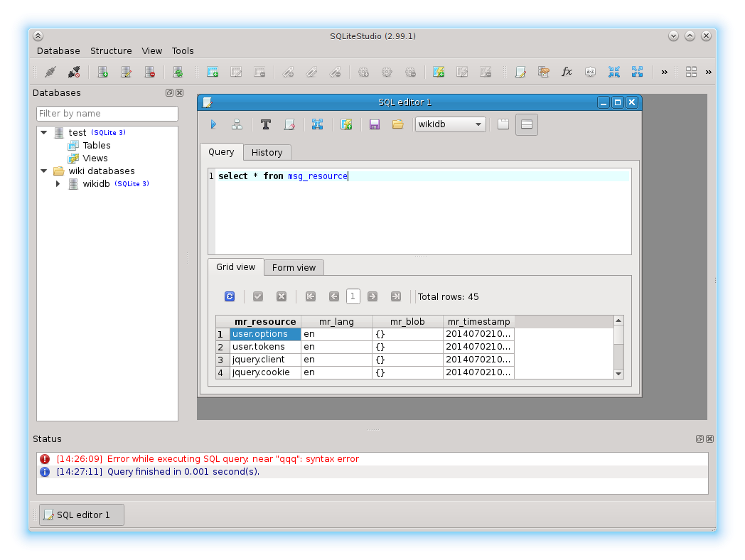Image resolution: width=745 pixels, height=560 pixels.
Task: Click the add database icon
Action: tap(102, 72)
